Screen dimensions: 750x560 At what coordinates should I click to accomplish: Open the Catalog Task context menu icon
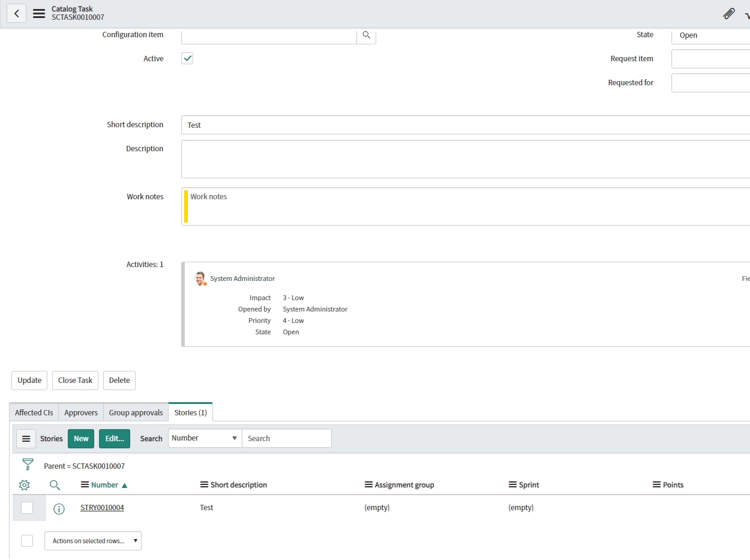(x=39, y=13)
